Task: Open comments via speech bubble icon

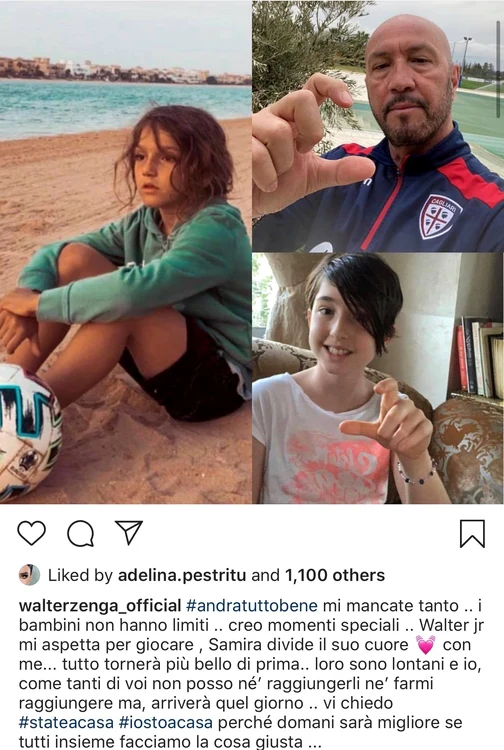Action: (x=80, y=533)
